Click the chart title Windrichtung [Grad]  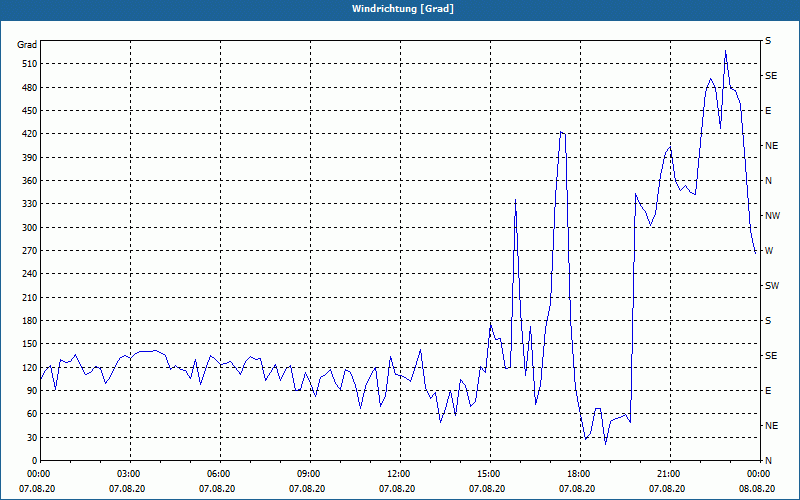click(399, 9)
